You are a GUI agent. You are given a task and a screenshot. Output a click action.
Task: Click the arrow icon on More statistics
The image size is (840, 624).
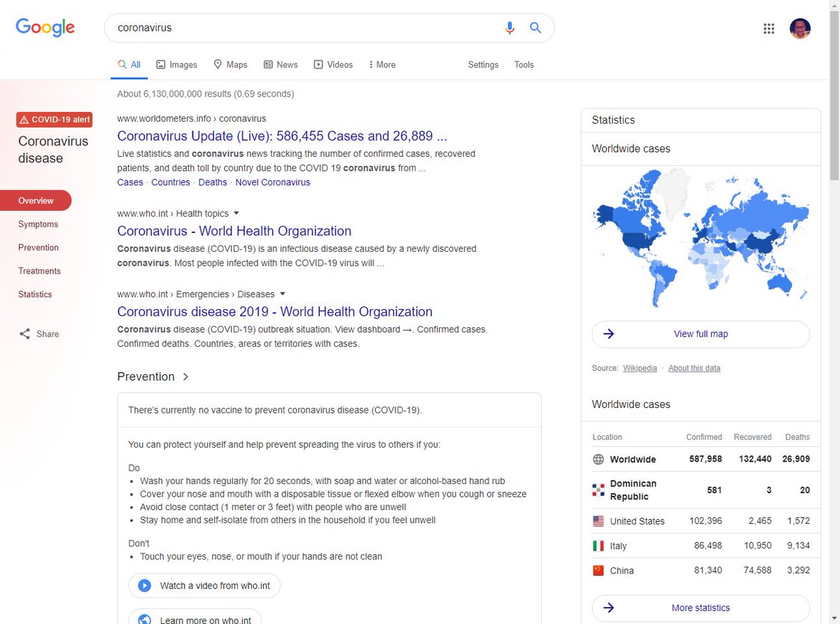tap(609, 608)
